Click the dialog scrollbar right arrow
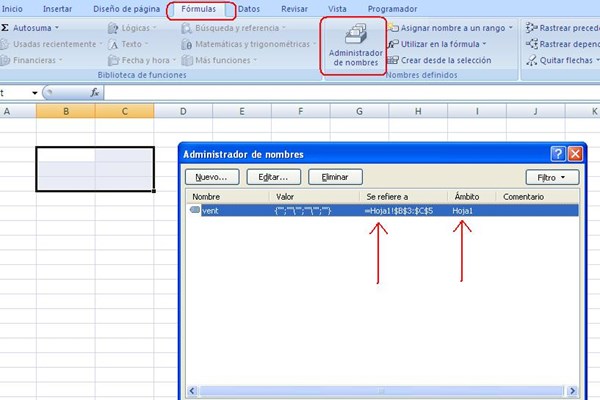The height and width of the screenshot is (400, 600). 572,391
